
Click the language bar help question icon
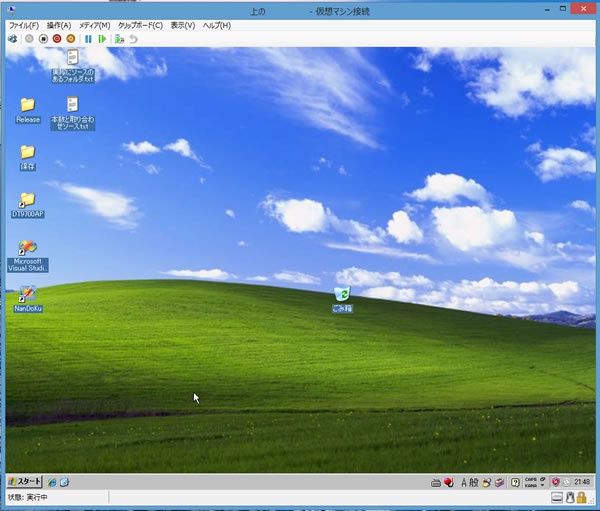click(x=515, y=482)
